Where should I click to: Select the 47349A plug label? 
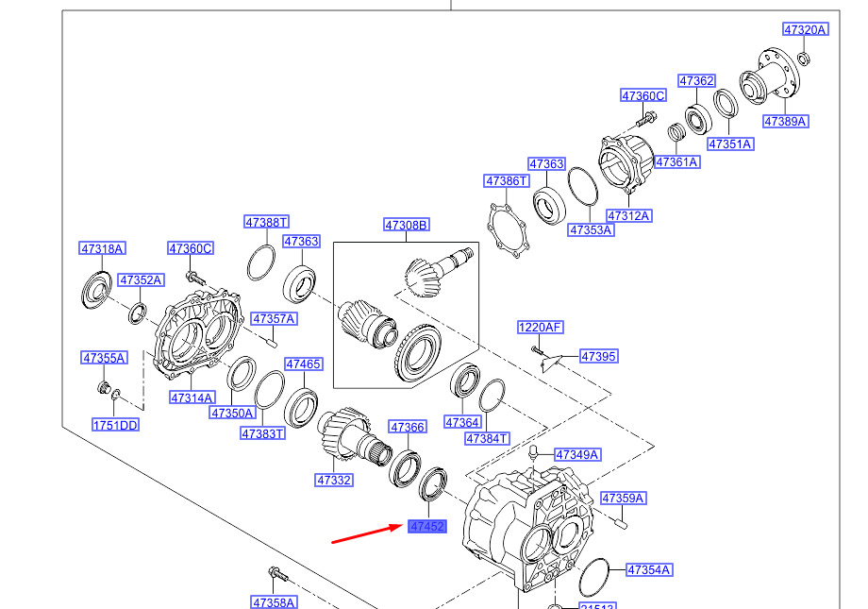(x=577, y=455)
